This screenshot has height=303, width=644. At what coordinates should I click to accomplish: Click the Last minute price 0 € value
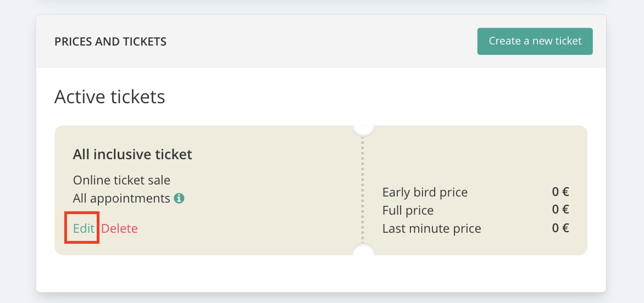click(x=560, y=228)
